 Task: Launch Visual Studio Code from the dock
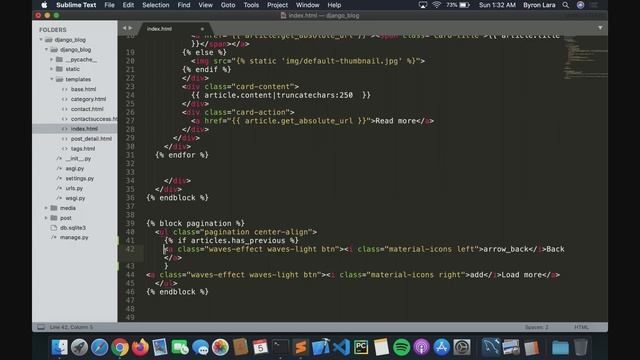click(341, 347)
